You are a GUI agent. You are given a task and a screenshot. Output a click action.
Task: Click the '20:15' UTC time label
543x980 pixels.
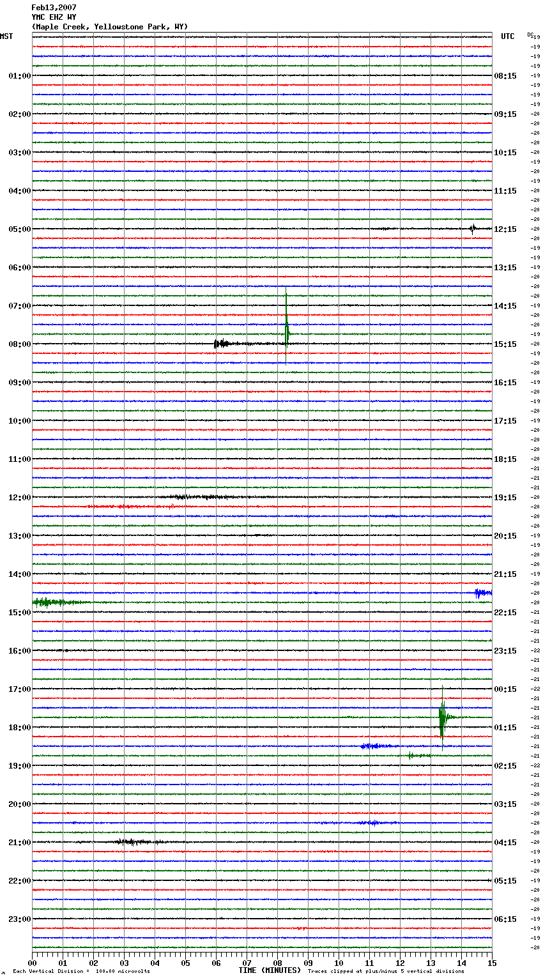click(505, 536)
